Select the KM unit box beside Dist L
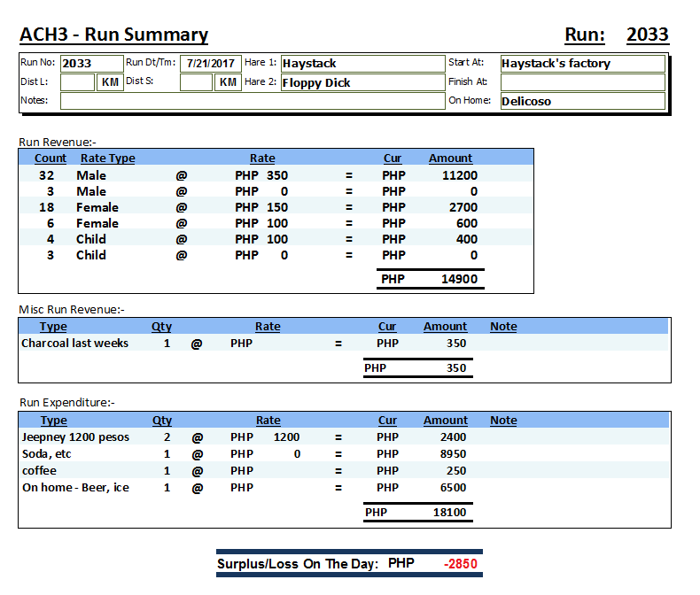Screen dimensions: 700x595 110,82
